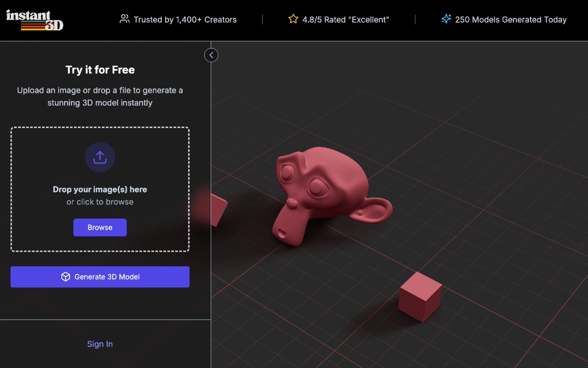Click the "Drop your image(s) here" text

[x=100, y=189]
